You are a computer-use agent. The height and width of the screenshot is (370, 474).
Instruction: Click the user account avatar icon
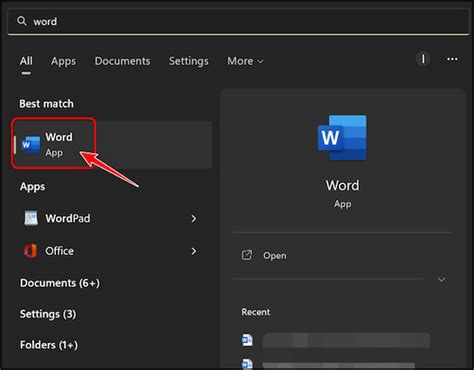click(423, 59)
